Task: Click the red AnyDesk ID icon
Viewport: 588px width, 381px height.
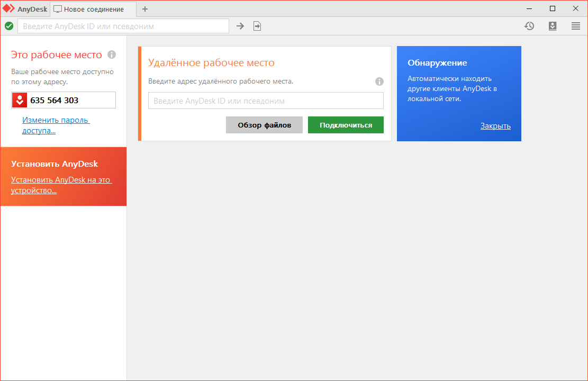Action: 19,99
